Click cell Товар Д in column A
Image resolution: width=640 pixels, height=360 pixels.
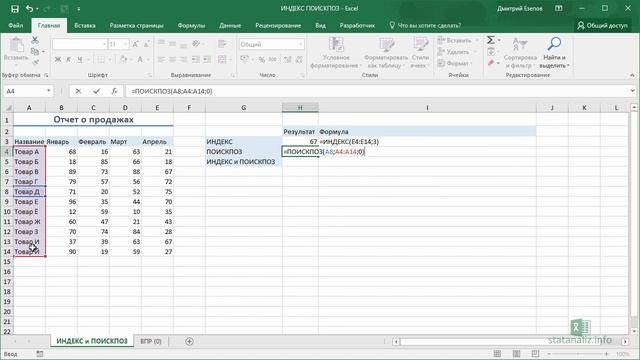coord(29,192)
